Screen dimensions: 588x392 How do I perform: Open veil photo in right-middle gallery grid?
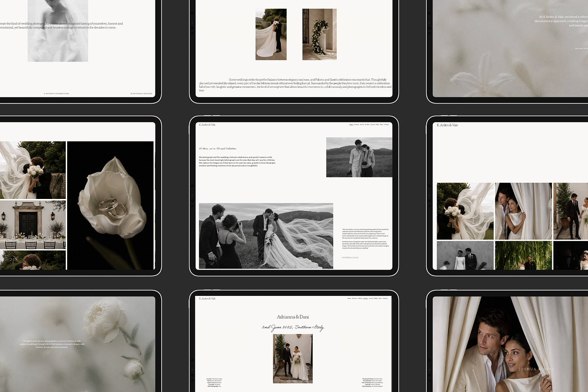(465, 211)
